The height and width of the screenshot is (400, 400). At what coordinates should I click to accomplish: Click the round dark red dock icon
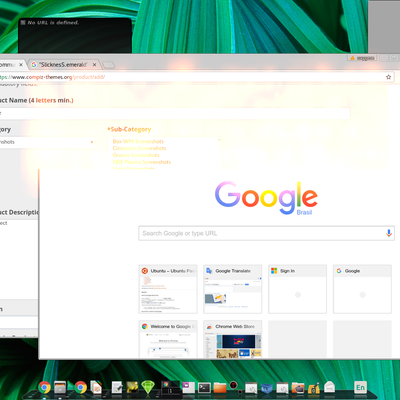point(234,386)
